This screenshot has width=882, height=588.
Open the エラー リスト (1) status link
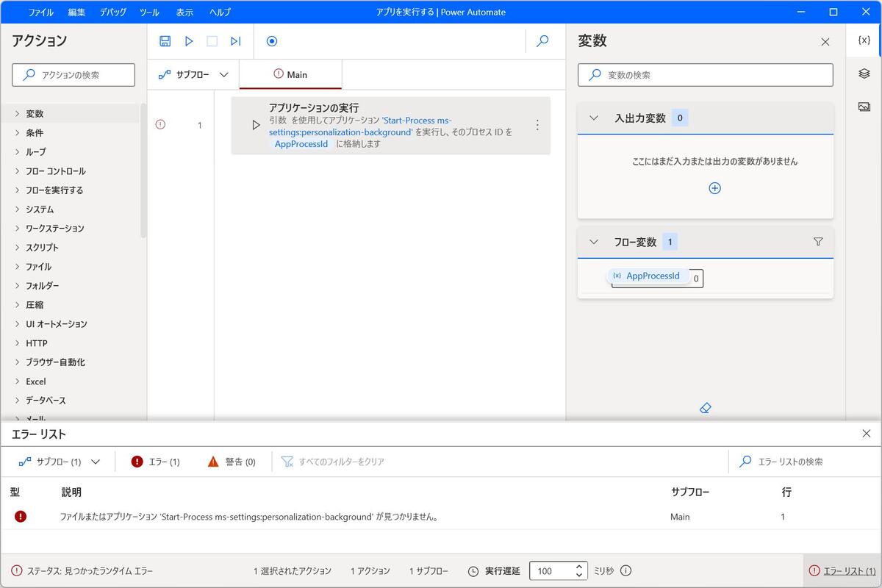[842, 571]
